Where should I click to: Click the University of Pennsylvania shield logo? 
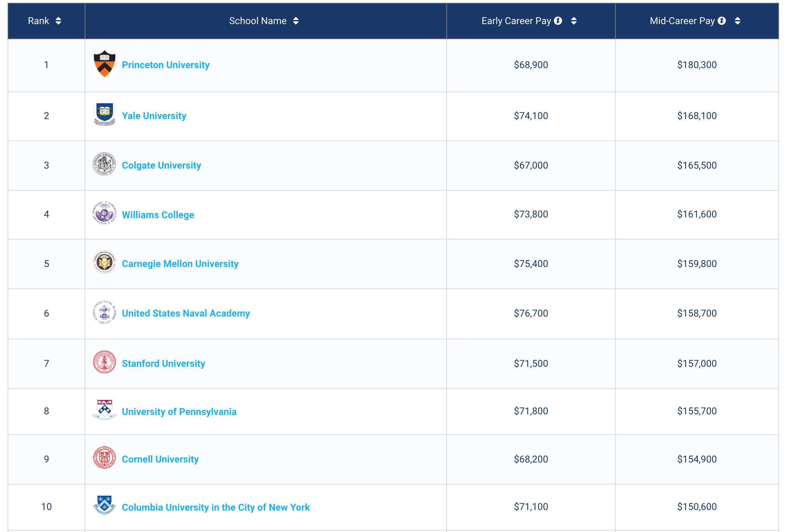point(104,410)
